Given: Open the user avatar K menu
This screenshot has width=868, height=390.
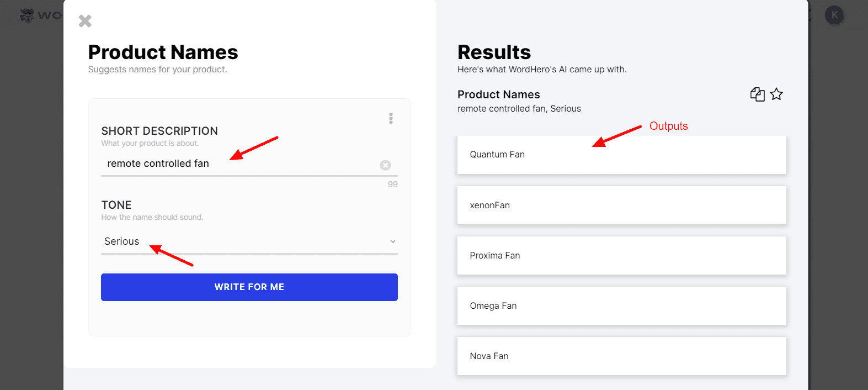Looking at the screenshot, I should pyautogui.click(x=834, y=15).
